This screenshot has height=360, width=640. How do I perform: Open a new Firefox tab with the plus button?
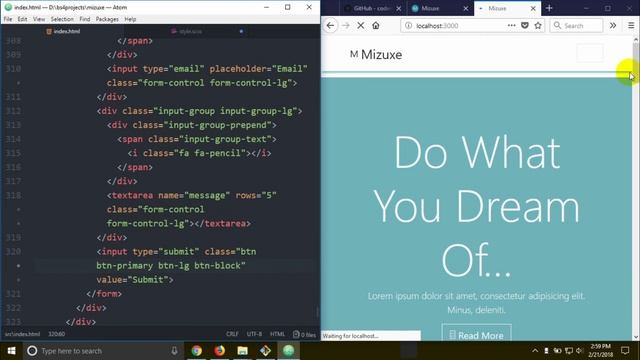tap(549, 8)
